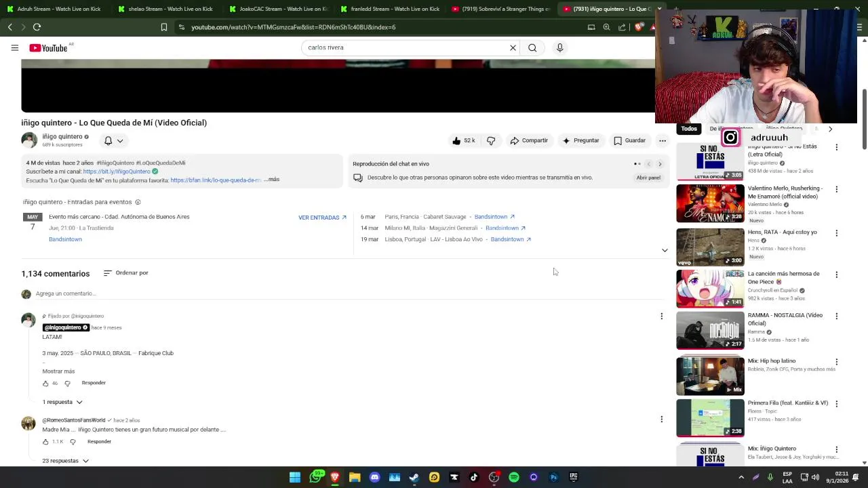Open the options menu on the pinned comment
868x488 pixels.
pyautogui.click(x=662, y=316)
